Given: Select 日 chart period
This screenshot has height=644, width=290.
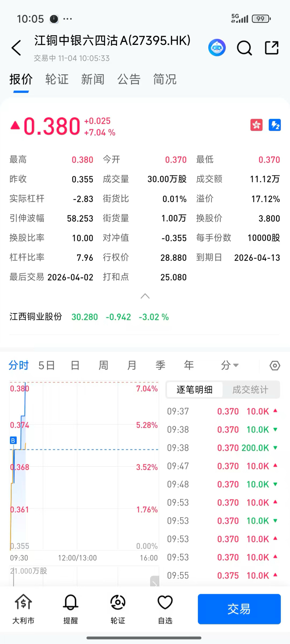Looking at the screenshot, I should click(x=75, y=365).
